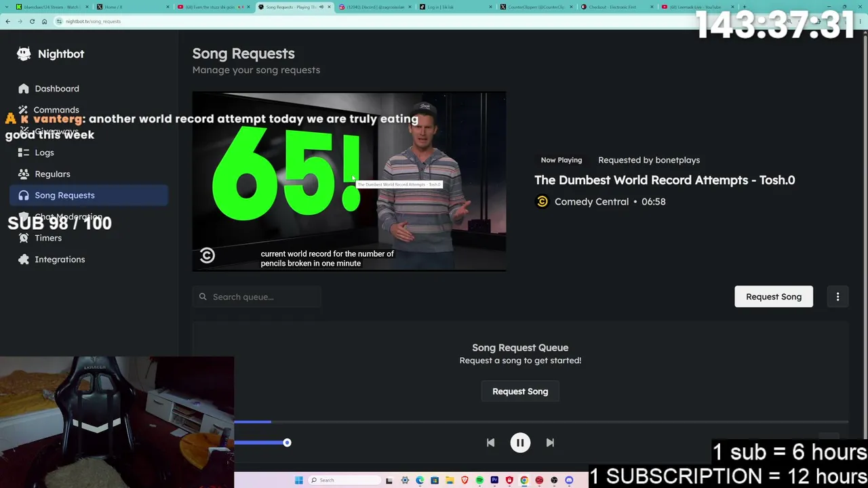
Task: Click the Request Song button beside the search field
Action: tap(774, 297)
